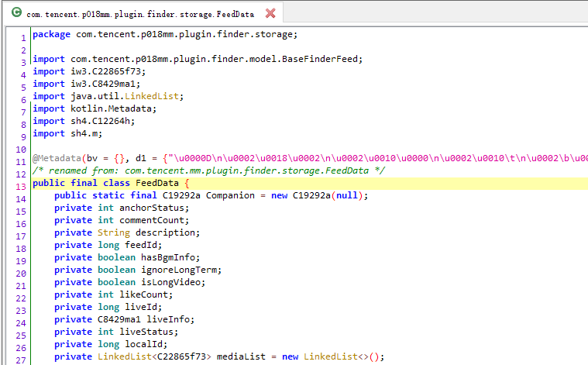This screenshot has height=365, width=588.
Task: Click the @Metadata annotation
Action: (57, 158)
